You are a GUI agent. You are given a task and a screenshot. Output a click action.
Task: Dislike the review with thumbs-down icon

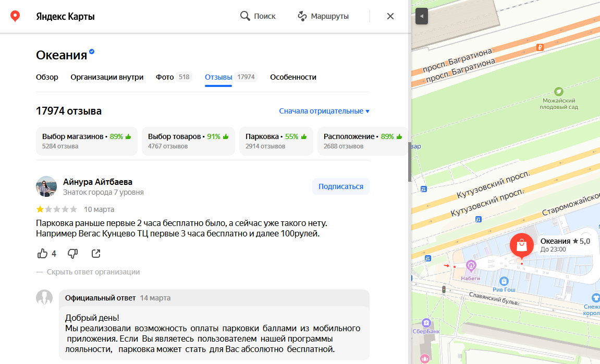point(72,254)
